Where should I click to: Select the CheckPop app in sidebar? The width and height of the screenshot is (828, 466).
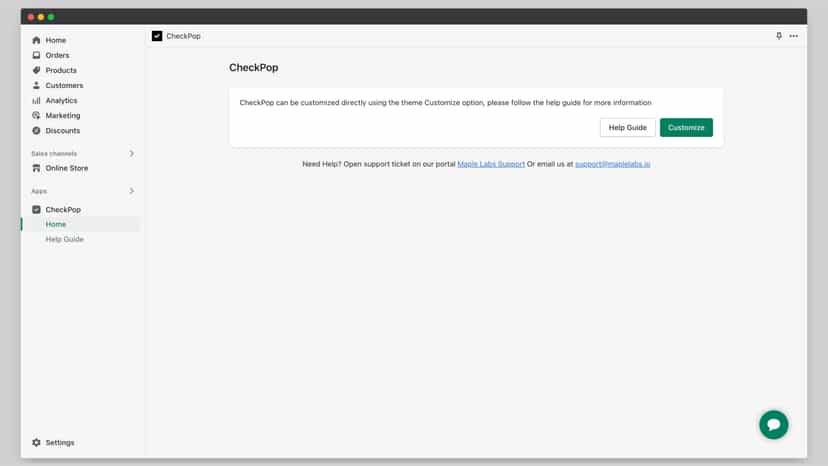[63, 209]
